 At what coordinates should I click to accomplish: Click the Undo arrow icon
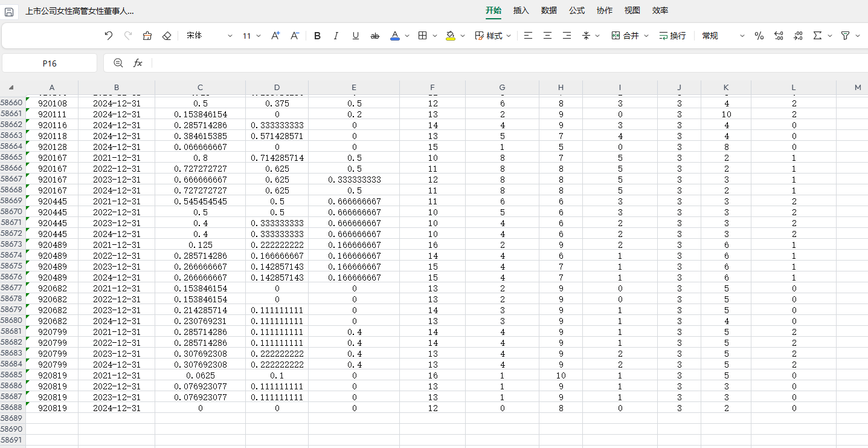tap(109, 36)
